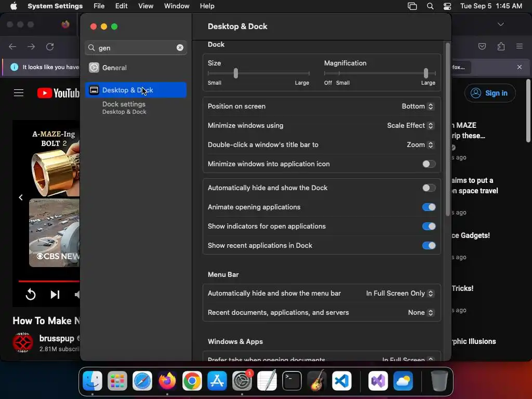532x399 pixels.
Task: Open the System Settings app menu
Action: (55, 6)
